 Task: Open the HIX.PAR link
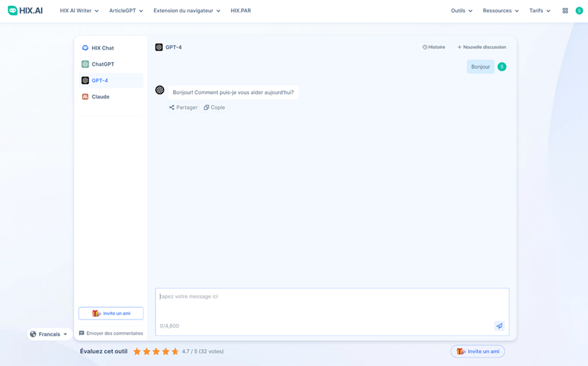click(241, 11)
